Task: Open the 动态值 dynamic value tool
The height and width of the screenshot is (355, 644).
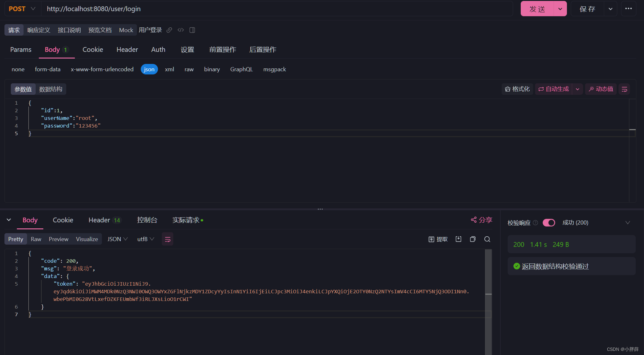Action: click(x=601, y=89)
